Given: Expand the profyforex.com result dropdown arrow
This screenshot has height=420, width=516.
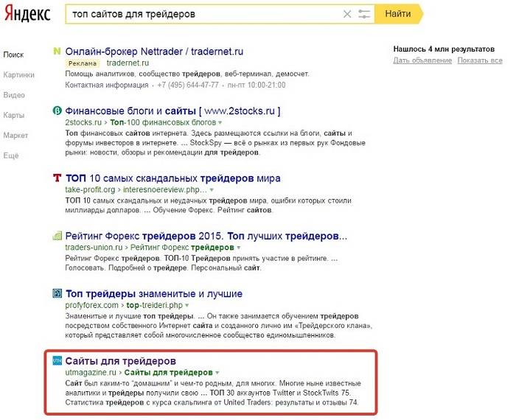Looking at the screenshot, I should 187,306.
